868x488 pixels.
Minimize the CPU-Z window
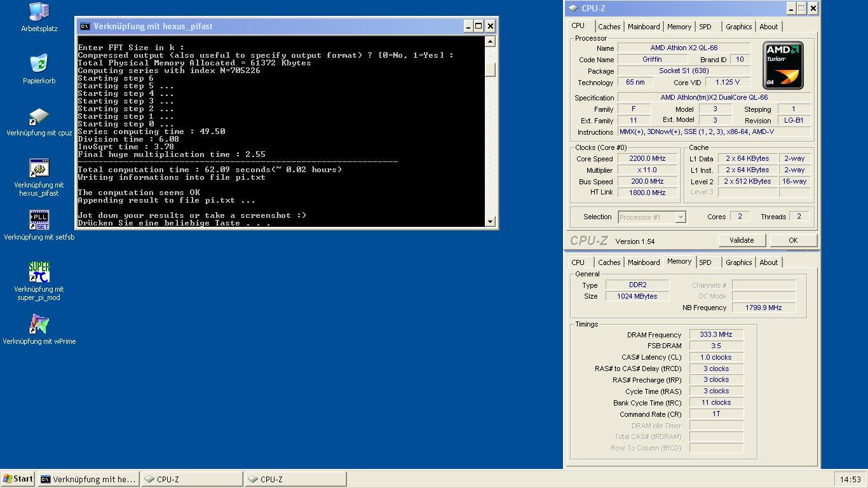point(791,8)
